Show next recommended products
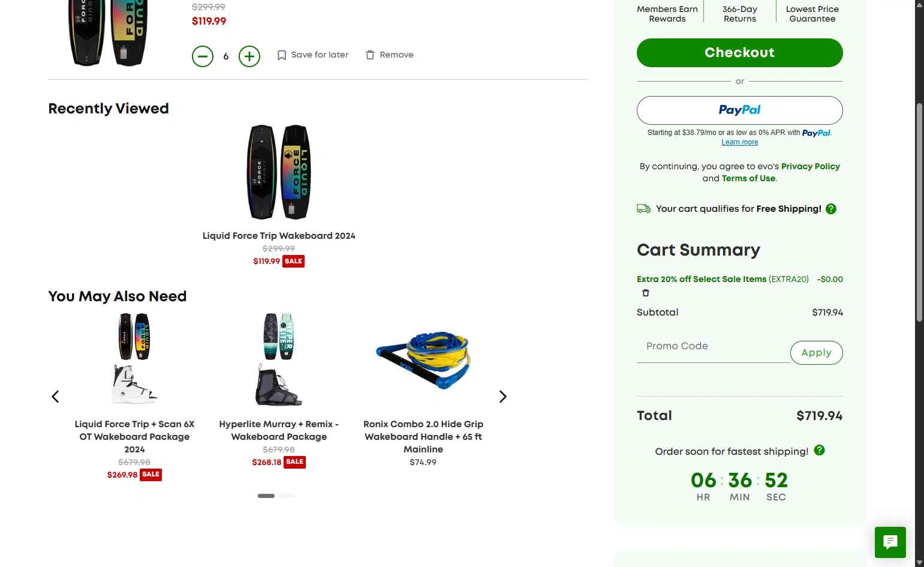Screen dimensions: 924x567 point(502,397)
